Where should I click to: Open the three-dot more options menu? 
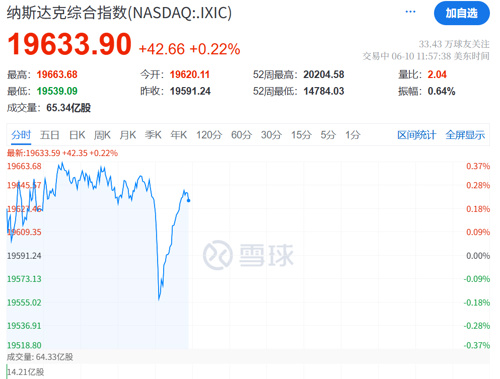(x=410, y=12)
